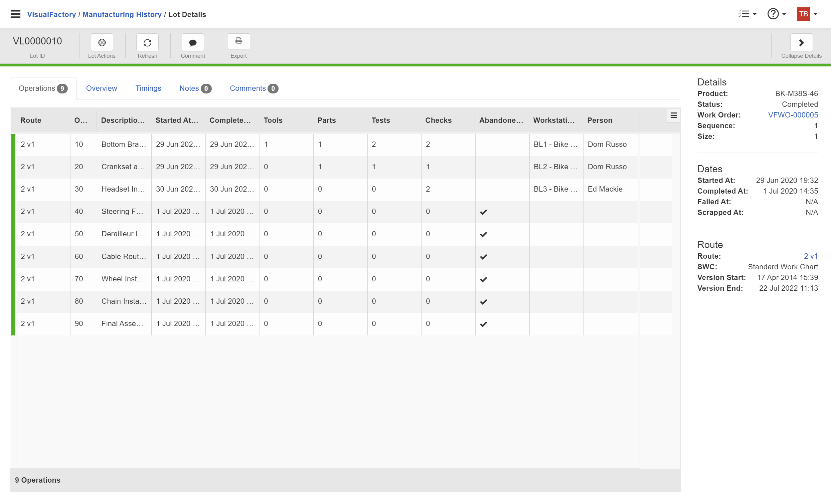Click abandoned checkmark in Wheel Installation row
The width and height of the screenshot is (831, 504).
tap(483, 279)
